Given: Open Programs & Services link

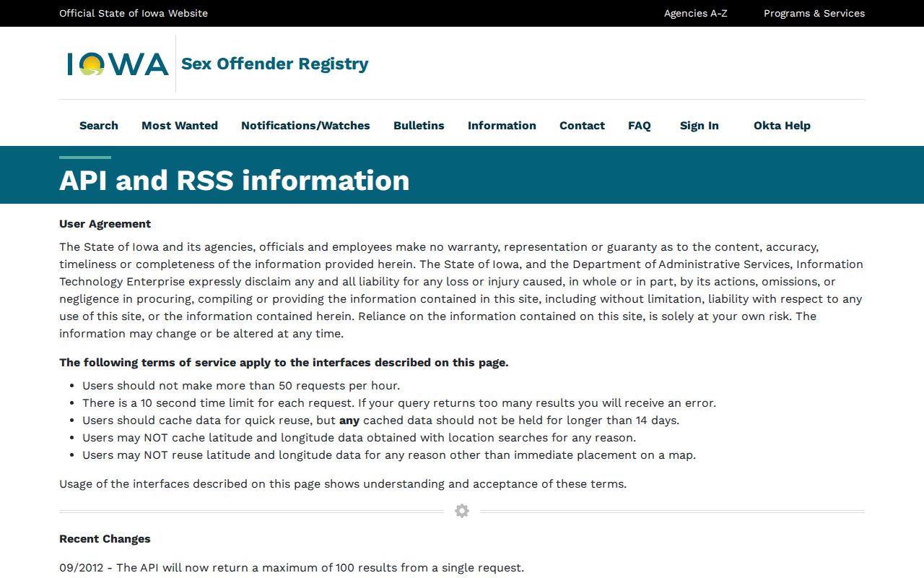Looking at the screenshot, I should click(x=814, y=13).
